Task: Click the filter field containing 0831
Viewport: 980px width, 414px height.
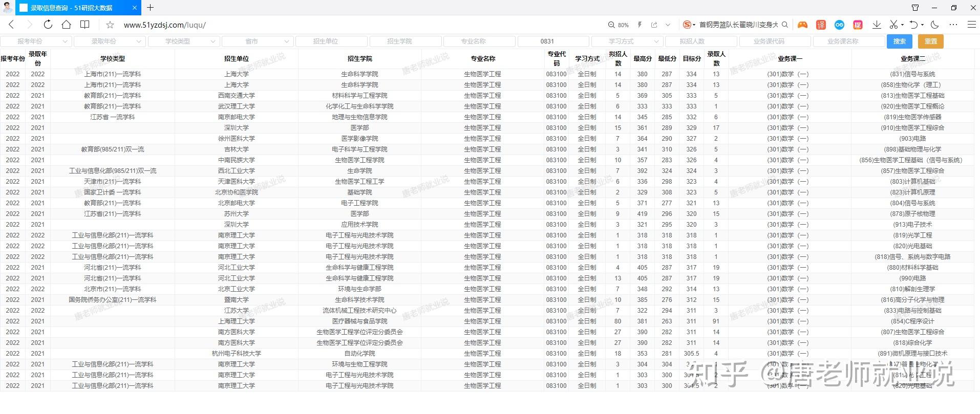Action: coord(553,41)
